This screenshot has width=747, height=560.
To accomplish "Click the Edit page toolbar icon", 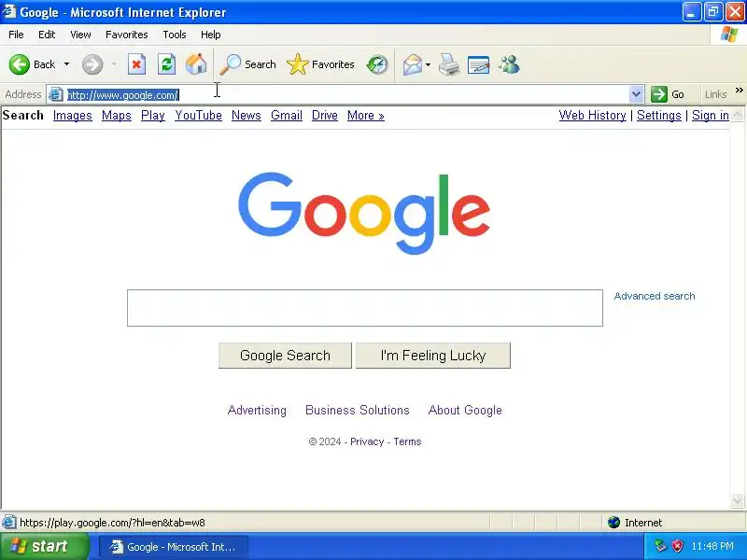I will [x=479, y=64].
